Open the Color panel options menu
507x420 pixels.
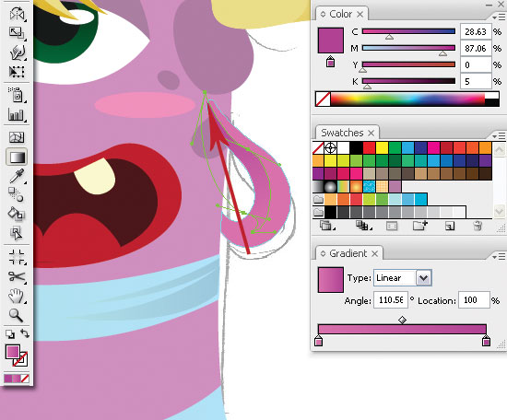click(x=499, y=17)
